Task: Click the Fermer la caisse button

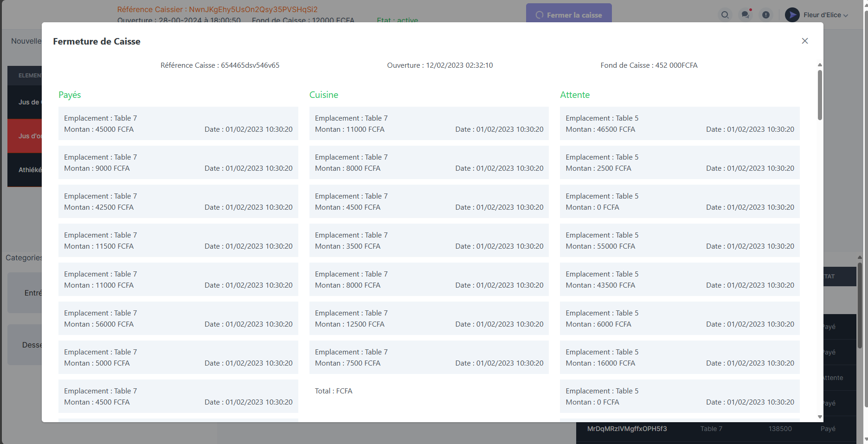Action: click(569, 14)
